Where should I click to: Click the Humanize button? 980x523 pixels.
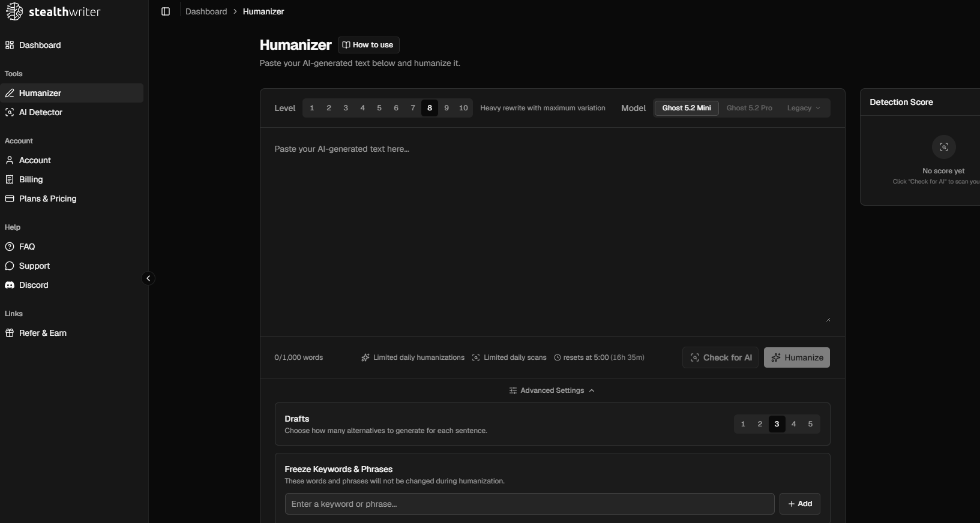coord(797,357)
